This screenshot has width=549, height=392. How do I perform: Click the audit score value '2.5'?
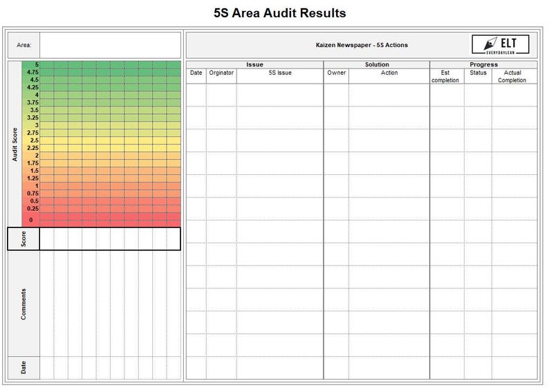click(35, 140)
